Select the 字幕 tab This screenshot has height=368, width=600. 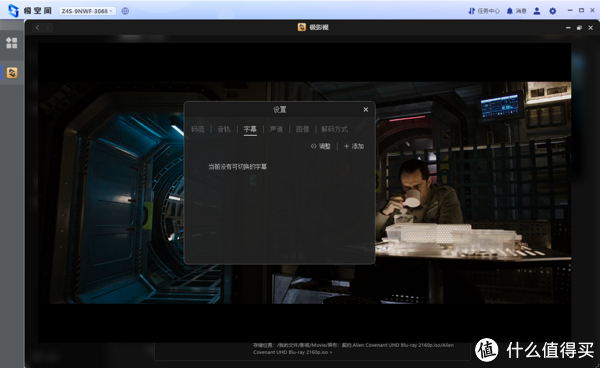(250, 129)
